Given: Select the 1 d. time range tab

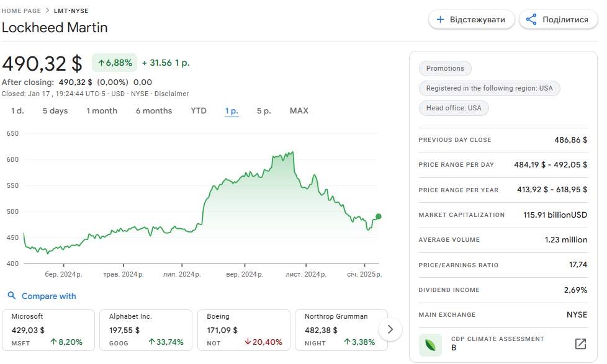Looking at the screenshot, I should 17,111.
